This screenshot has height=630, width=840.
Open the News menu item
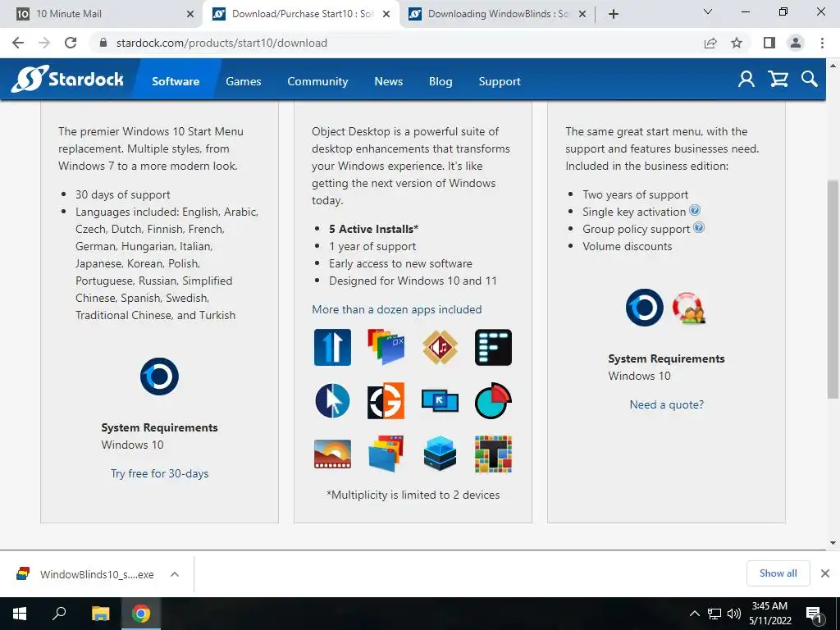tap(388, 81)
